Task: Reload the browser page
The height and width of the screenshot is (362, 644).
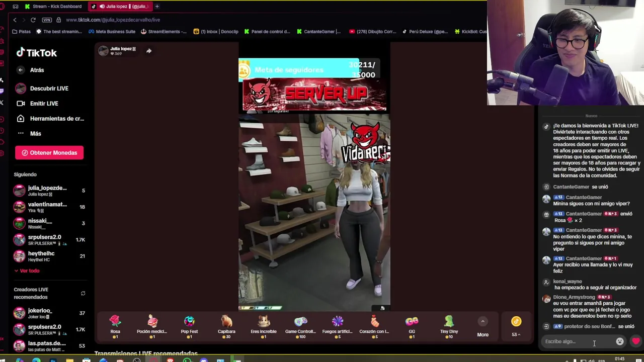Action: [33, 20]
